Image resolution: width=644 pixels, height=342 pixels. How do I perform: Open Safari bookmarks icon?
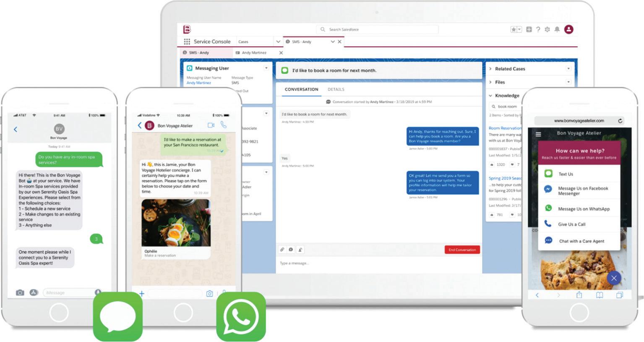point(600,295)
